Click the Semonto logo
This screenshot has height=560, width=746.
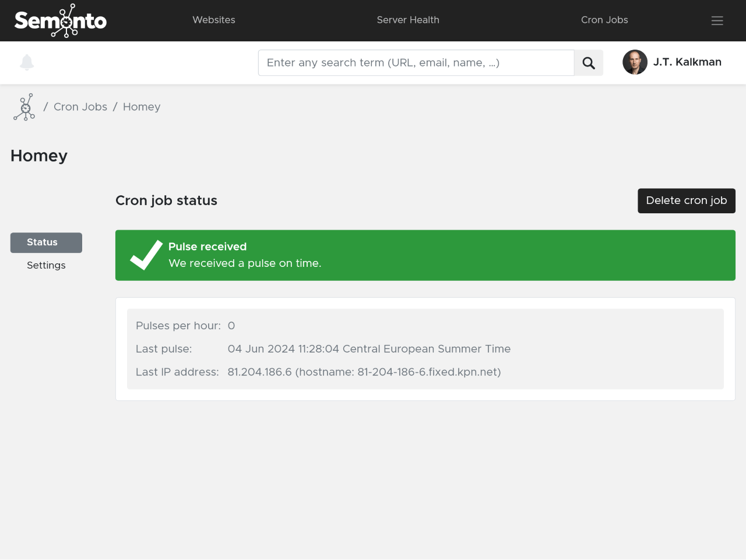(x=61, y=20)
